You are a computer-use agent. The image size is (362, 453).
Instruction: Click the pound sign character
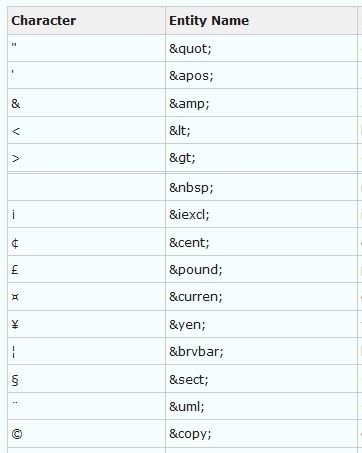click(15, 269)
